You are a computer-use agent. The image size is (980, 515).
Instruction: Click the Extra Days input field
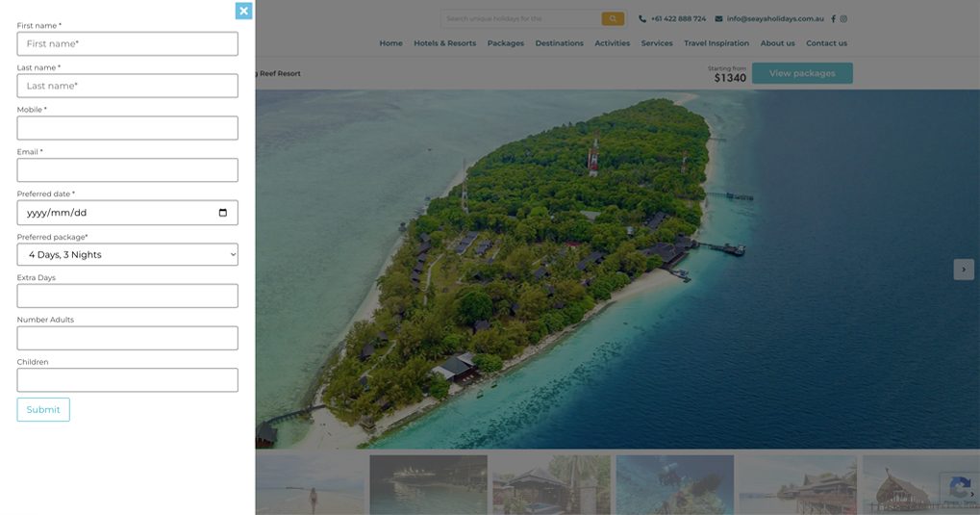tap(128, 296)
